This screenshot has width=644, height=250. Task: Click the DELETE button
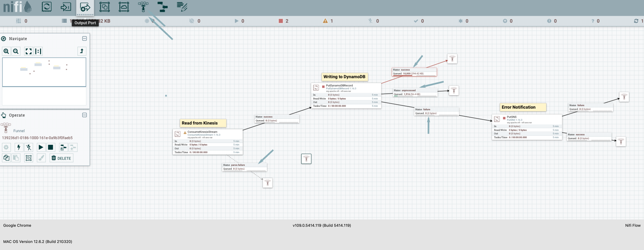(x=61, y=158)
